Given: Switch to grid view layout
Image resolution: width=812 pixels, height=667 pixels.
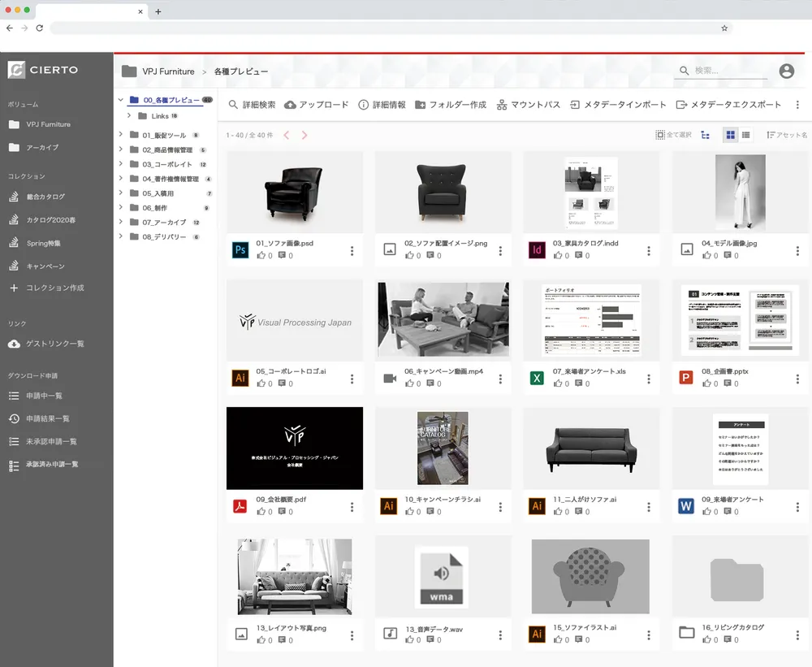Looking at the screenshot, I should 730,135.
